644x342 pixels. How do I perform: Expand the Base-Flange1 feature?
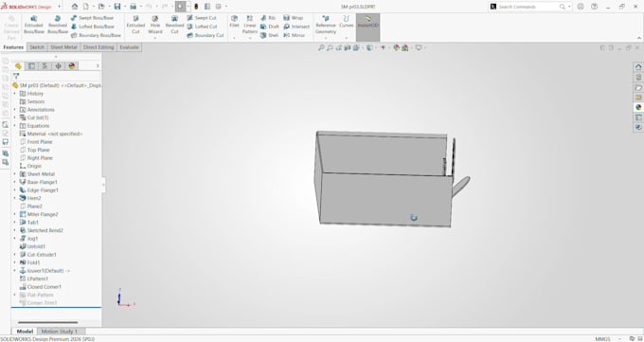(x=15, y=182)
